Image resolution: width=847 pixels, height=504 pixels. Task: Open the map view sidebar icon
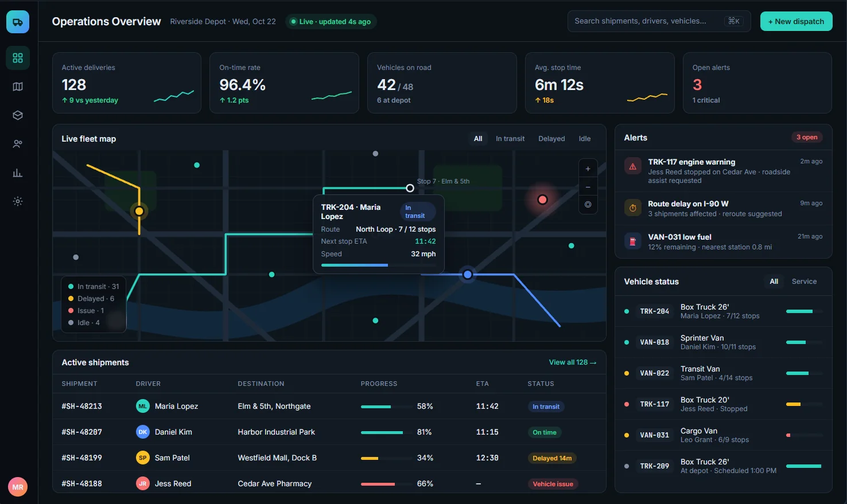(x=18, y=87)
